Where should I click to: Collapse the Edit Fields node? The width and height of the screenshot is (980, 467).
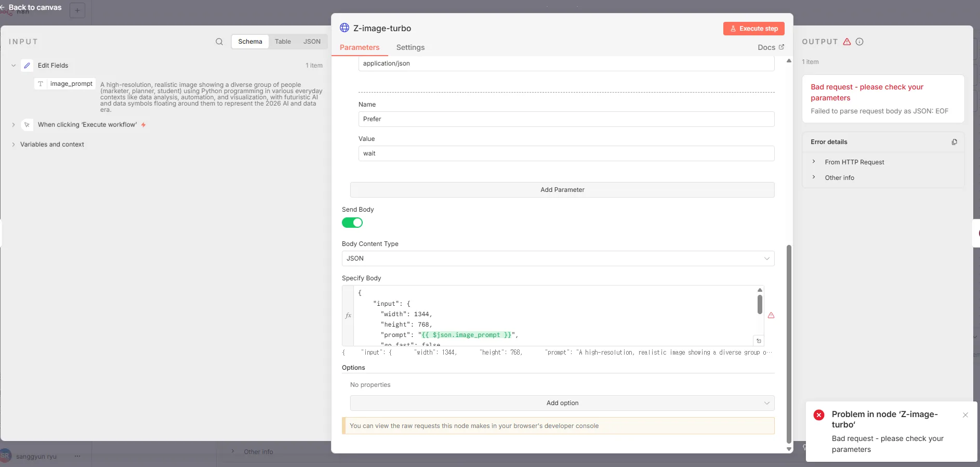click(14, 66)
